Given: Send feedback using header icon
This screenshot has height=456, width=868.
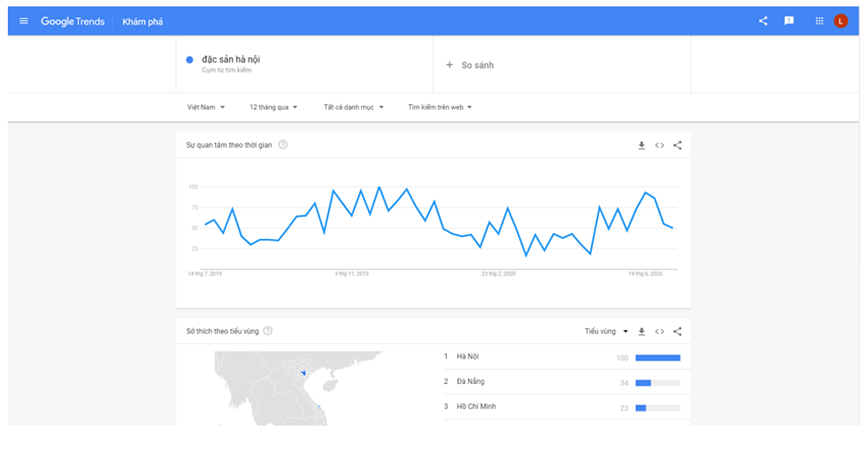Looking at the screenshot, I should pos(789,21).
